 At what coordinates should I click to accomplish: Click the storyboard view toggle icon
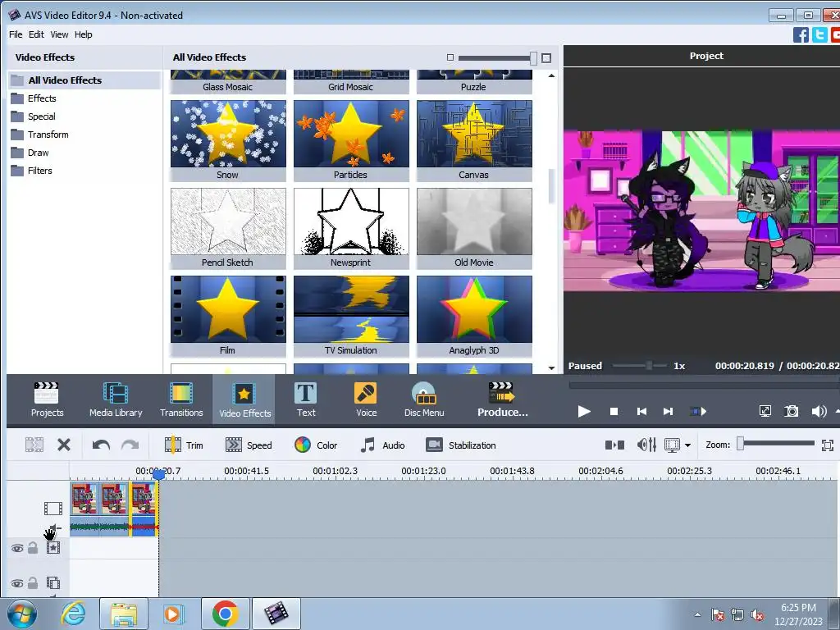[x=614, y=445]
